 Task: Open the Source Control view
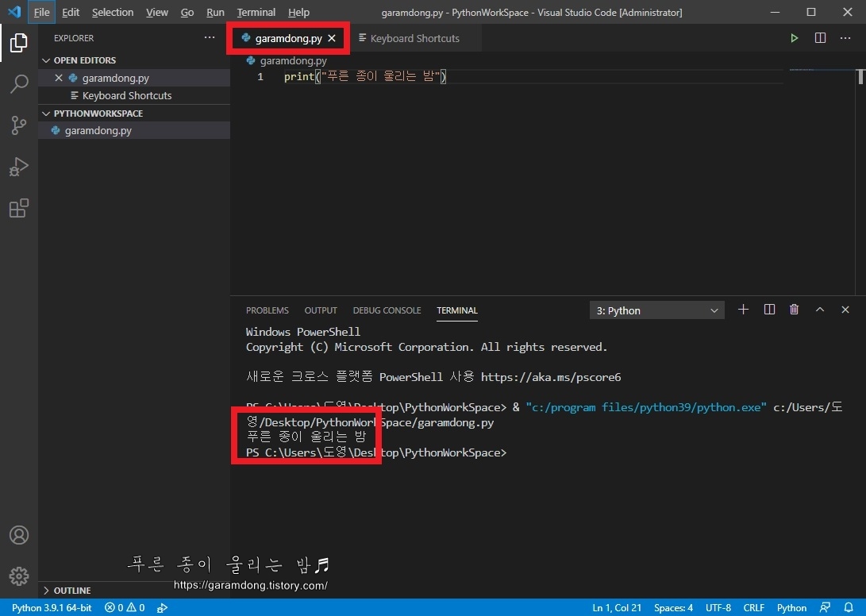[x=19, y=125]
